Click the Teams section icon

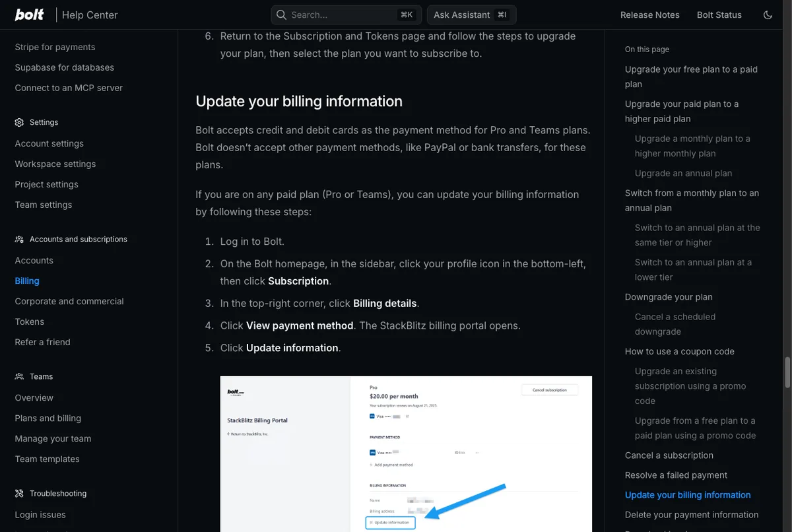click(19, 376)
